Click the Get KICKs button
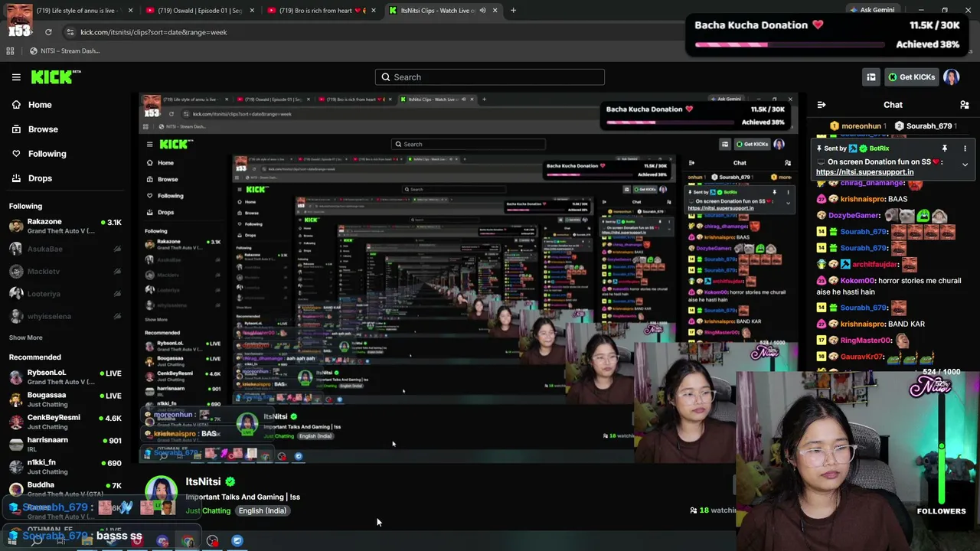Image resolution: width=980 pixels, height=551 pixels. tap(911, 77)
